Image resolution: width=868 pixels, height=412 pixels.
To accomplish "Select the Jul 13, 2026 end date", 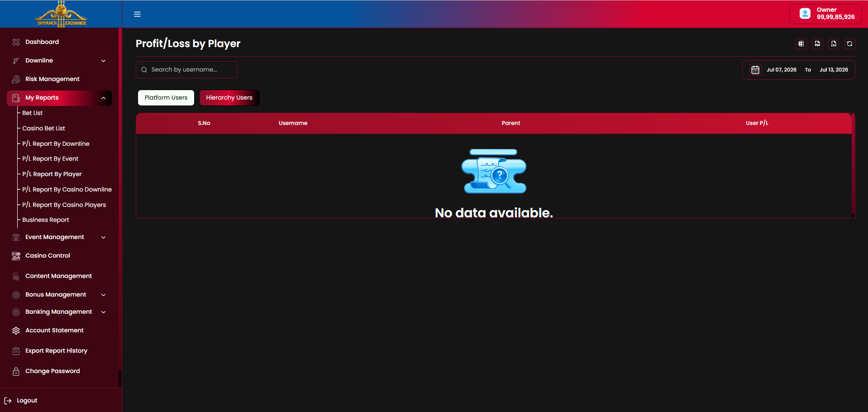I will pos(834,70).
